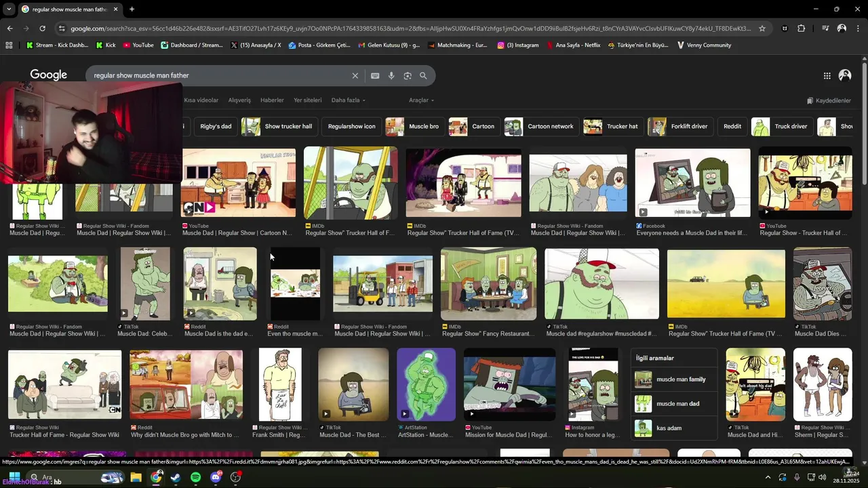Click the Google logo
868x488 pixels.
point(48,75)
